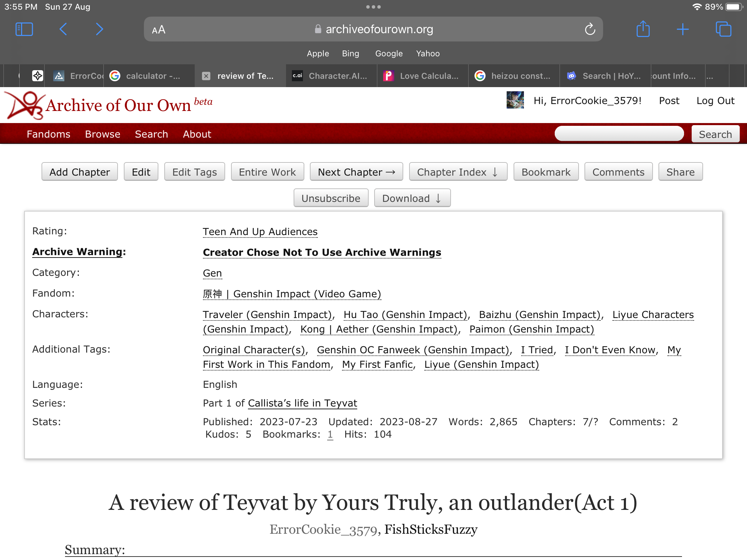Open the Hu Tao character tag
Screen dimensions: 747x560
point(405,315)
